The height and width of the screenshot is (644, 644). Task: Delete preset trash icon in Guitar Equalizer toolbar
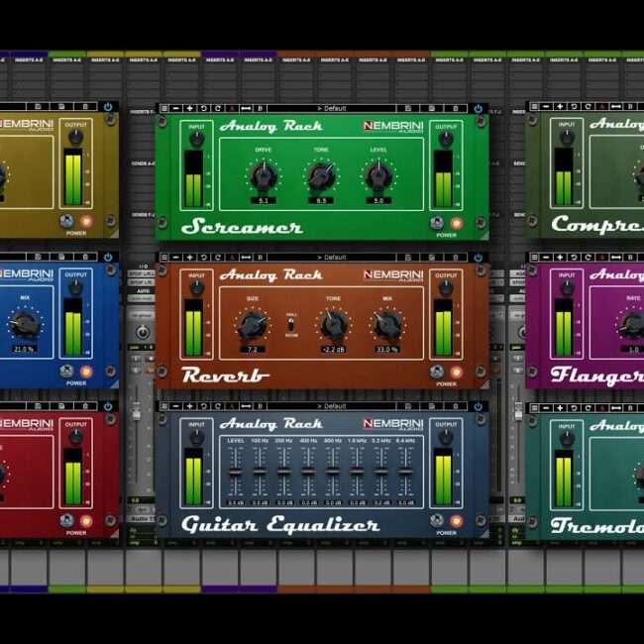(455, 406)
